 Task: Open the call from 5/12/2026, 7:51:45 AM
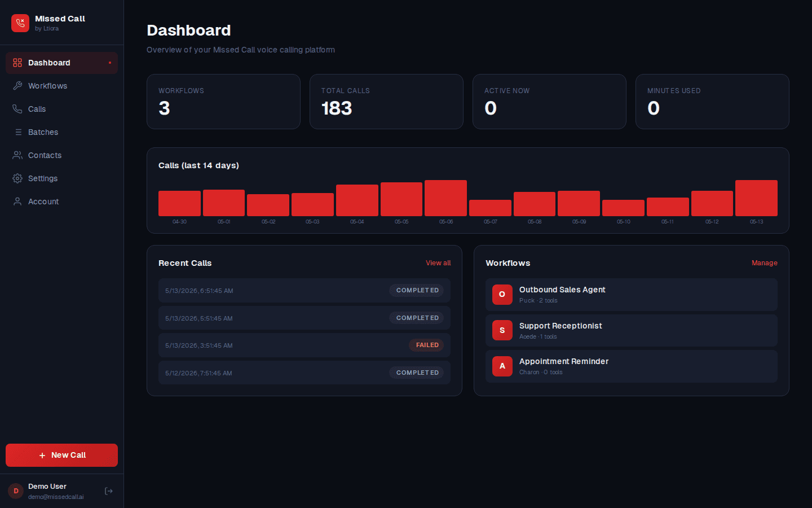(x=304, y=373)
